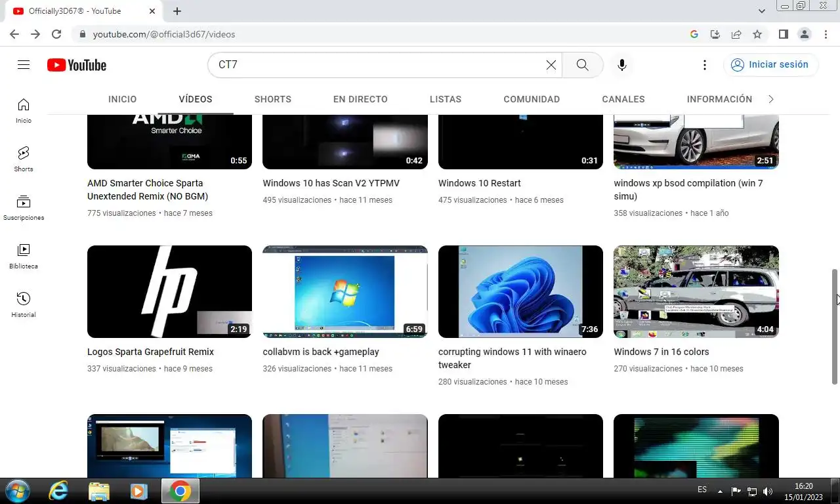Clear the search box with X

pyautogui.click(x=551, y=65)
